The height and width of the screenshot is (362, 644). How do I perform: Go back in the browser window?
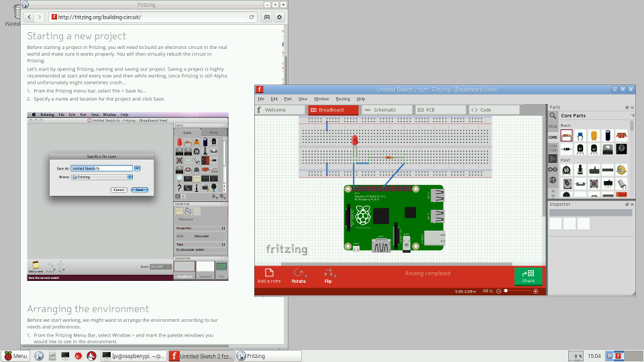click(29, 17)
